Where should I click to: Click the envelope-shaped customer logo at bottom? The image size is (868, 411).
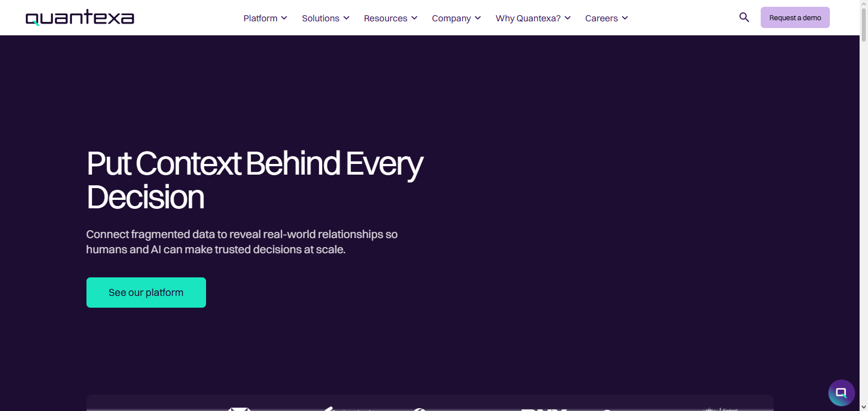coord(239,408)
